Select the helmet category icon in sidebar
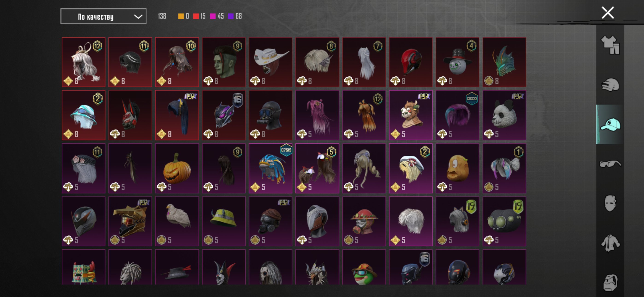Image resolution: width=644 pixels, height=297 pixels. pos(610,84)
